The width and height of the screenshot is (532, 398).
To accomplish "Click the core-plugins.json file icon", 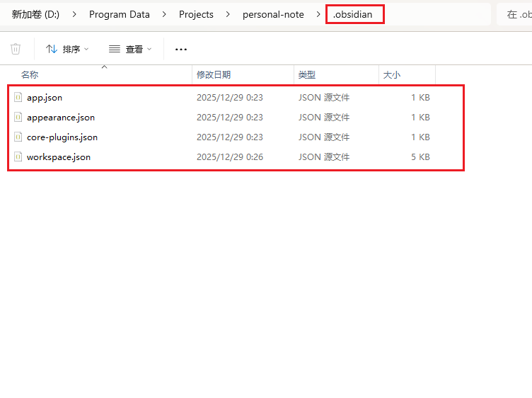I will tap(19, 137).
